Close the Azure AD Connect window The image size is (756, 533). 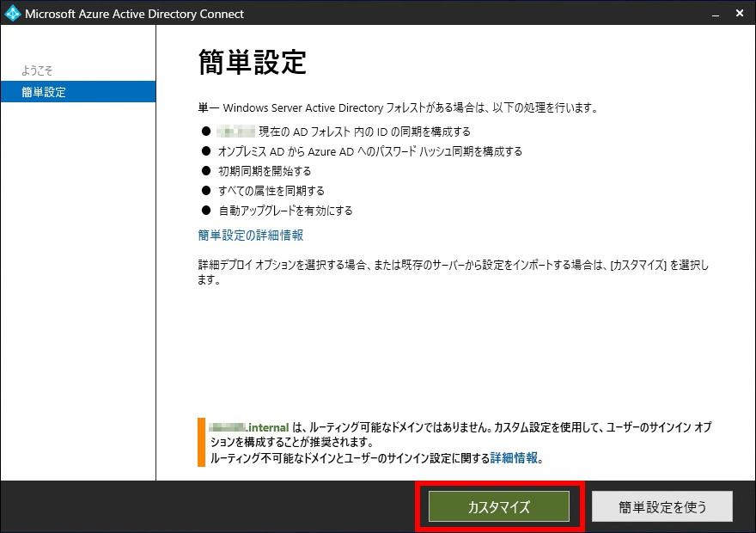(x=740, y=13)
